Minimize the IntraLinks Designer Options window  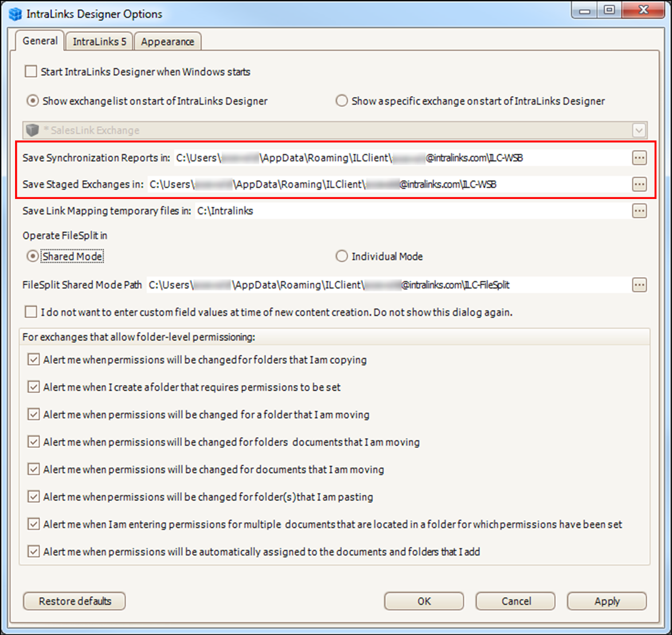[585, 11]
